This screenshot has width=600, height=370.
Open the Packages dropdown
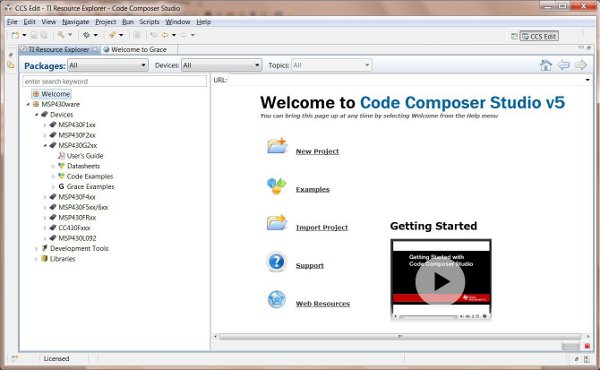108,65
